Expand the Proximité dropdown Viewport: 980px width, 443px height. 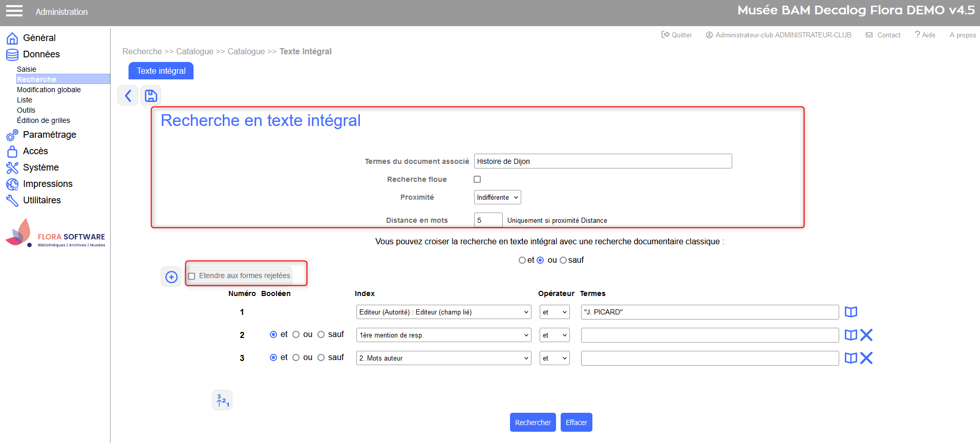click(x=497, y=197)
